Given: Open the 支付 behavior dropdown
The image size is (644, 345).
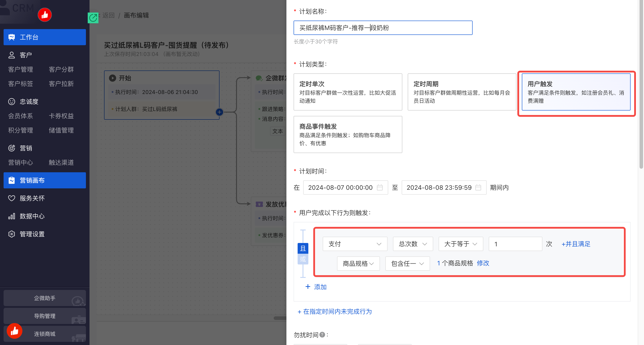Looking at the screenshot, I should (x=355, y=244).
